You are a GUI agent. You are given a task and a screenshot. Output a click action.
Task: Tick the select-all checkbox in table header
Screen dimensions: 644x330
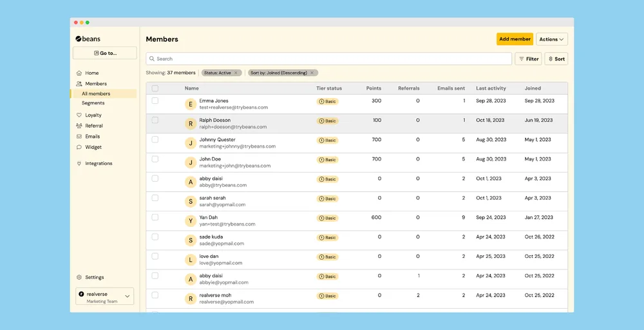pyautogui.click(x=155, y=88)
